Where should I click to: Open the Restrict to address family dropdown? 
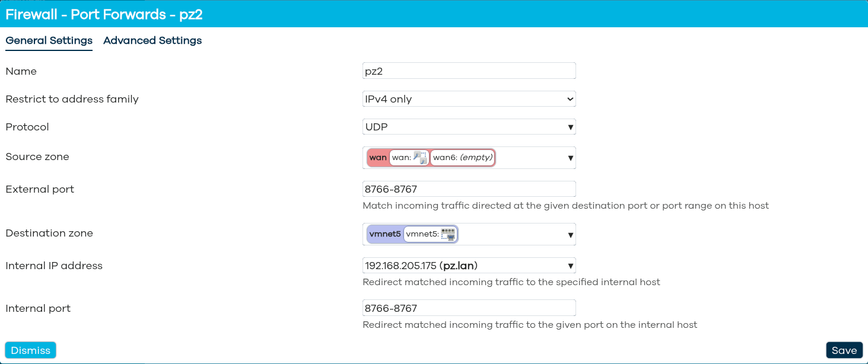pyautogui.click(x=469, y=99)
